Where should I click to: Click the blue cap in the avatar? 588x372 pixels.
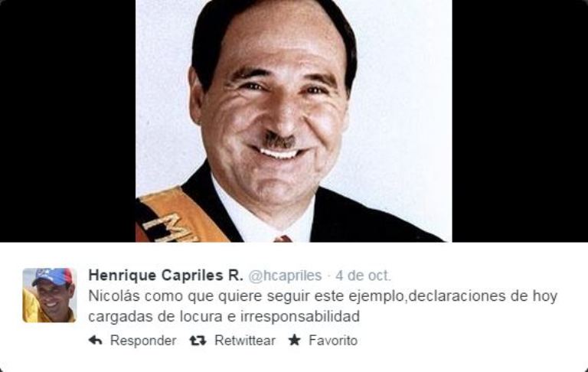click(x=53, y=277)
